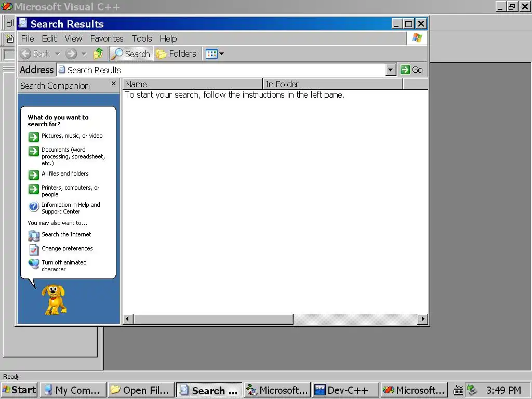Click the keyboard icon in system tray
Viewport: 532px width, 399px height.
[458, 390]
